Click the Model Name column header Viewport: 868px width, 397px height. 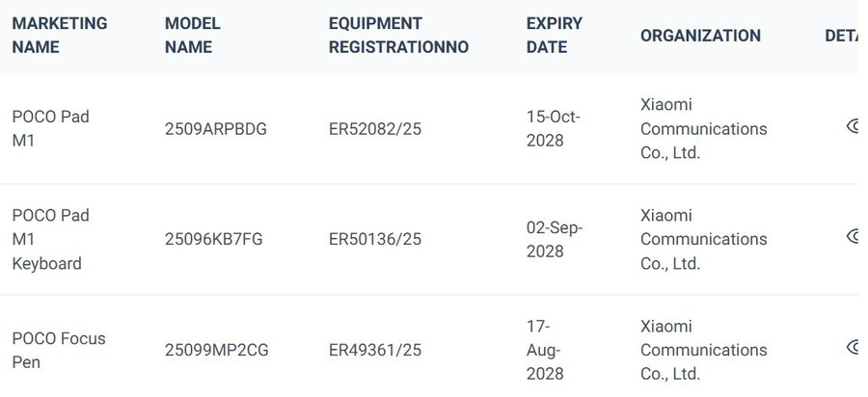coord(193,35)
